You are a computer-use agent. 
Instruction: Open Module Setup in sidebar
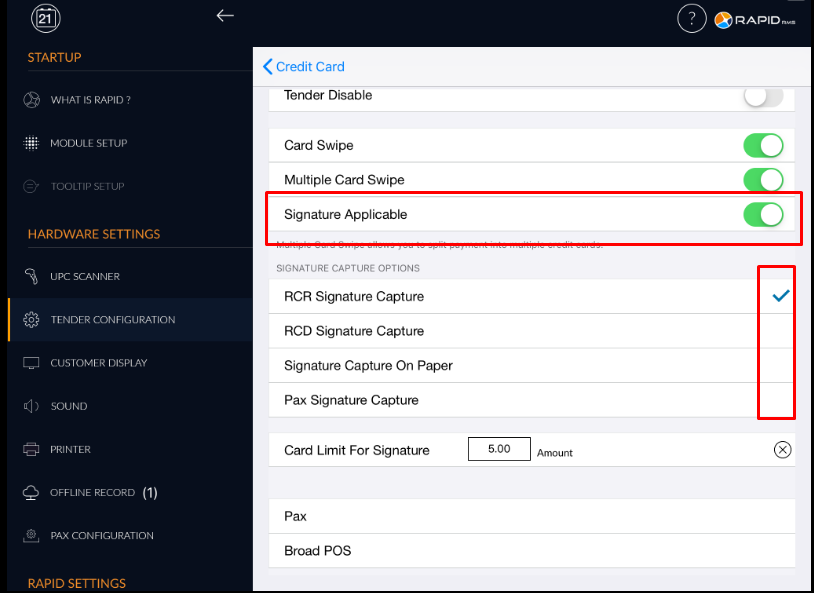coord(88,143)
